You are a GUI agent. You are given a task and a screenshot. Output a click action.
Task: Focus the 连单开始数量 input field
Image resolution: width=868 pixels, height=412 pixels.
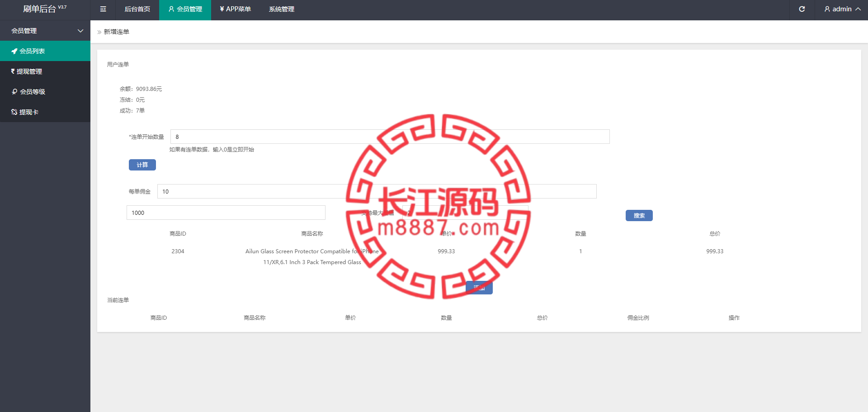(x=390, y=137)
